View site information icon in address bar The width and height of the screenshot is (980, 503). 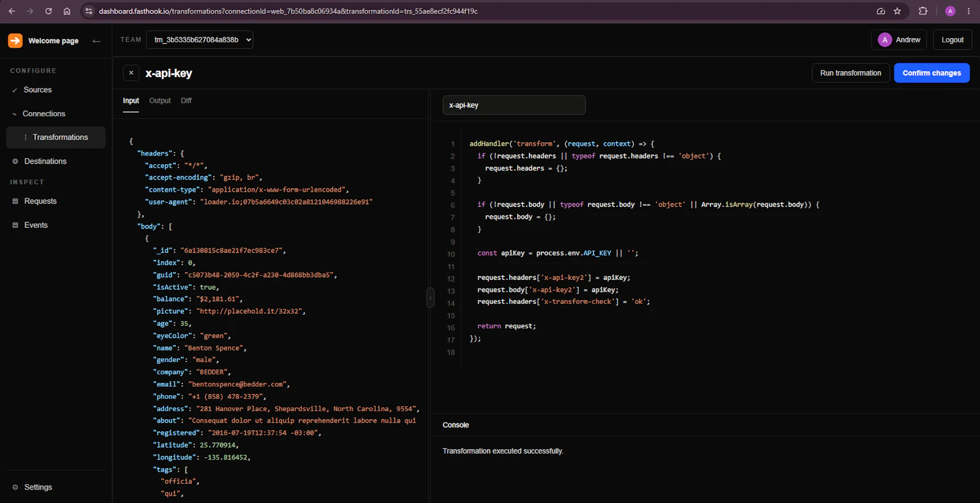pyautogui.click(x=89, y=11)
